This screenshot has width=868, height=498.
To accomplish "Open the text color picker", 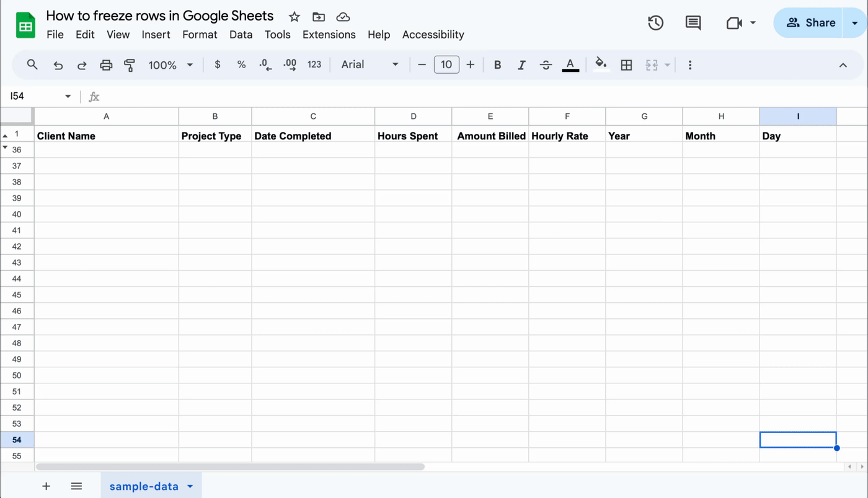I will pyautogui.click(x=570, y=65).
